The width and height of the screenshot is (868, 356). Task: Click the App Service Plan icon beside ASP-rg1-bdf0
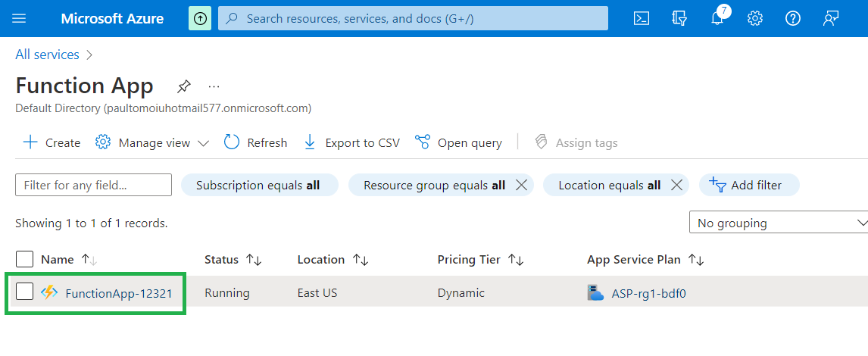[x=595, y=292]
